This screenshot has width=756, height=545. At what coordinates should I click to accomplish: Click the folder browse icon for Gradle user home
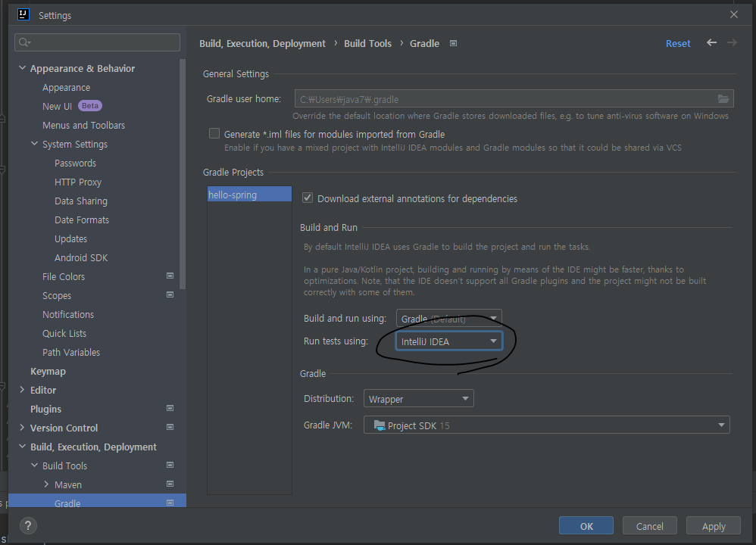[723, 99]
